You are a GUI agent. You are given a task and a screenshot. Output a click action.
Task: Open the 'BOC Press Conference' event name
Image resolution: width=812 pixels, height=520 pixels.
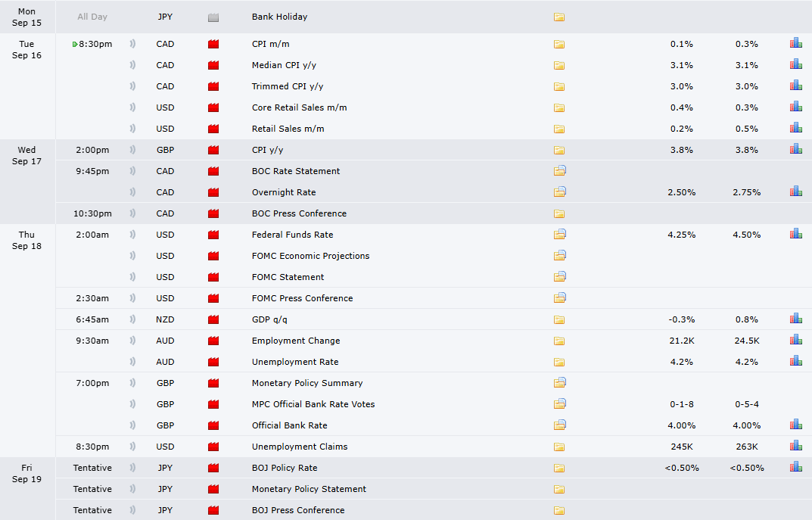(300, 213)
